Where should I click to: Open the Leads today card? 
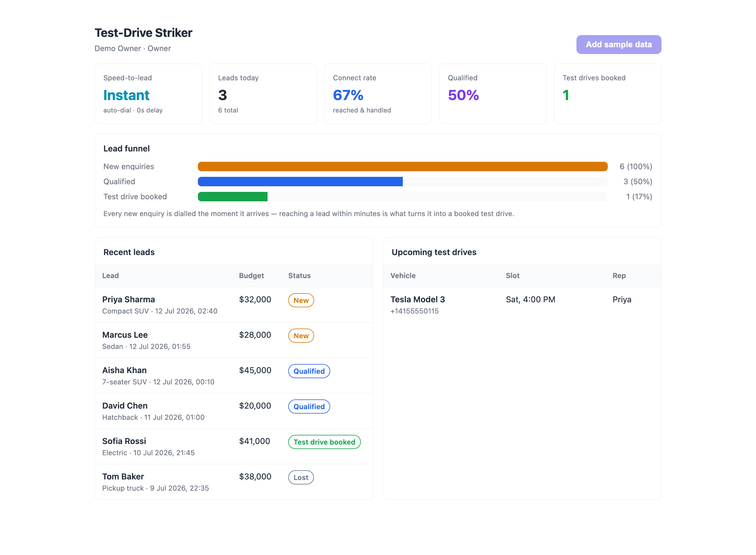click(263, 94)
